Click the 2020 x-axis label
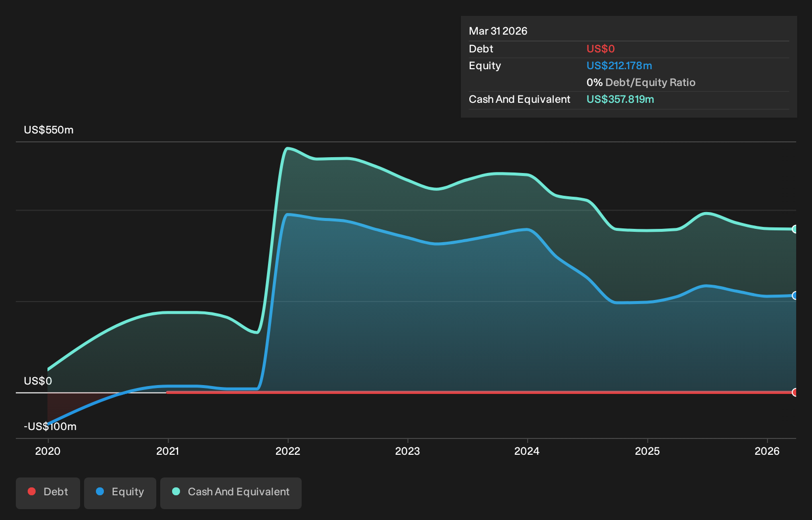Screen dimensions: 812x520 [x=48, y=451]
